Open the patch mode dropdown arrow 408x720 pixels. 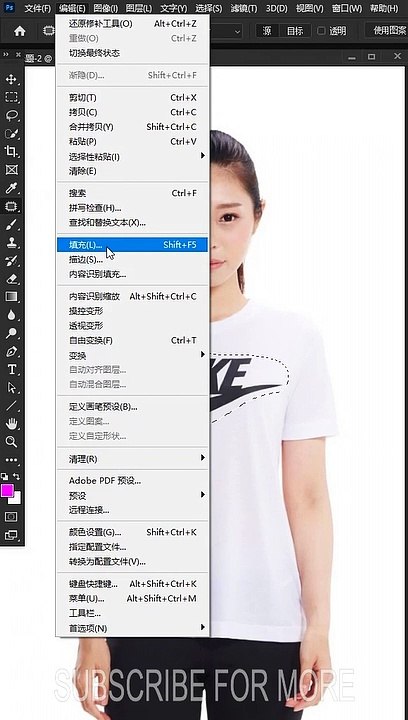click(237, 31)
